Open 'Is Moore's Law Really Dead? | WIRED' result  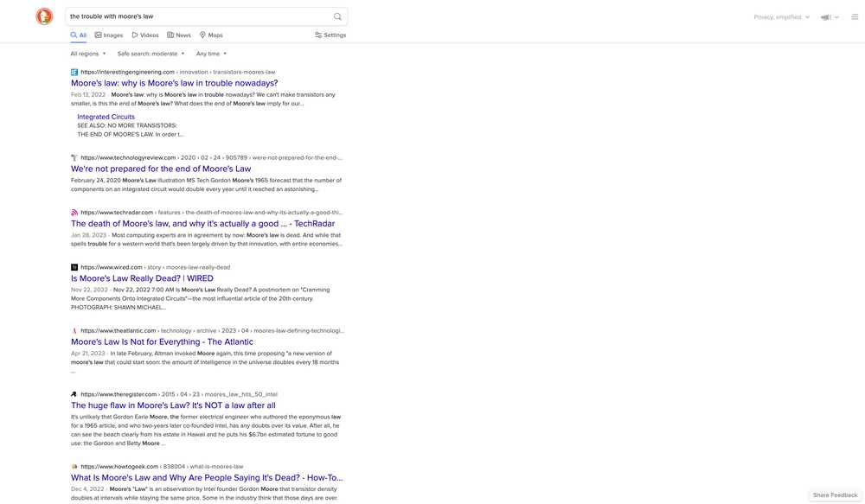pos(142,279)
